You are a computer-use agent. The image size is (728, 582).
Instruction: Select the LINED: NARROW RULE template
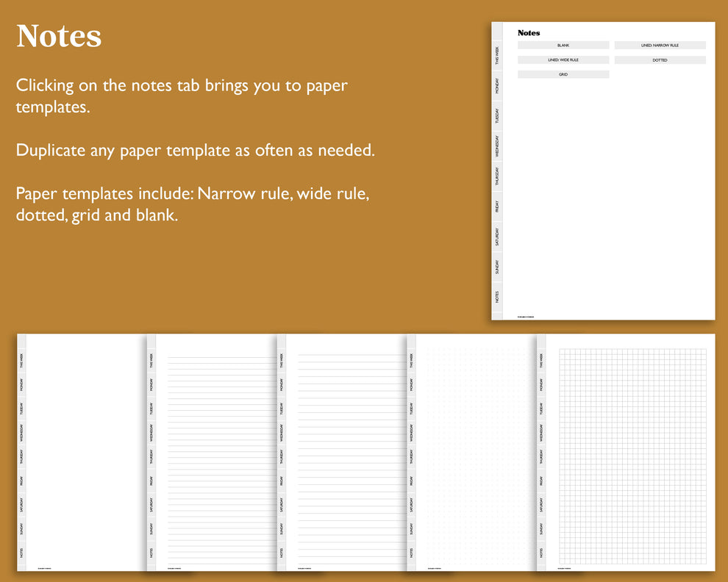click(660, 45)
